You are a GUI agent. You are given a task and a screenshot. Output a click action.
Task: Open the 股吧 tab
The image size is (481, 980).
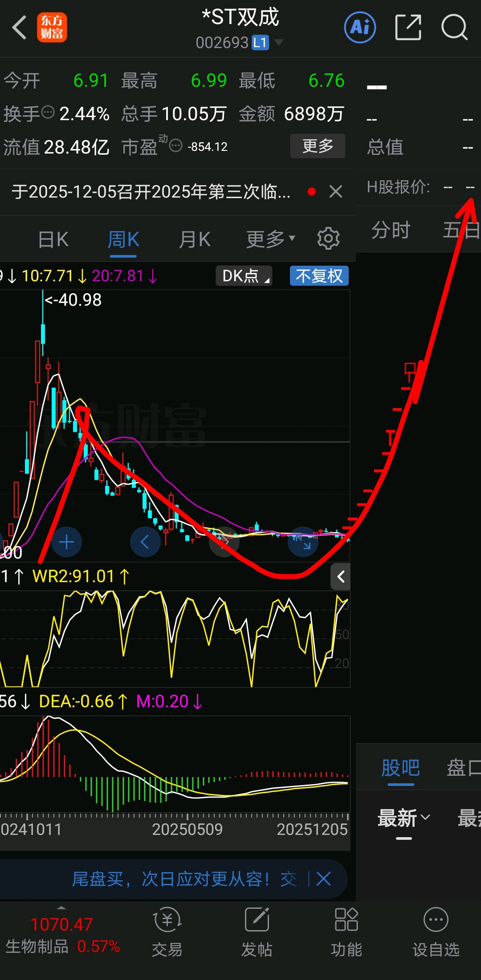[400, 768]
